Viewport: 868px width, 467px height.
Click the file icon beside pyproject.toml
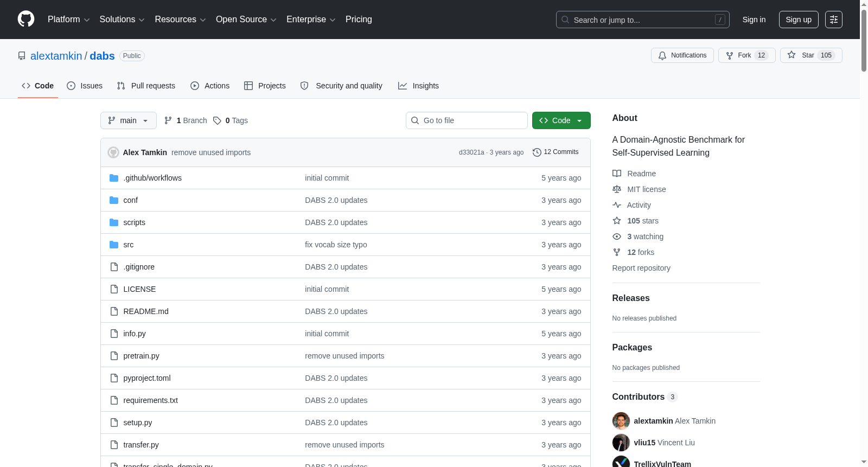[114, 378]
